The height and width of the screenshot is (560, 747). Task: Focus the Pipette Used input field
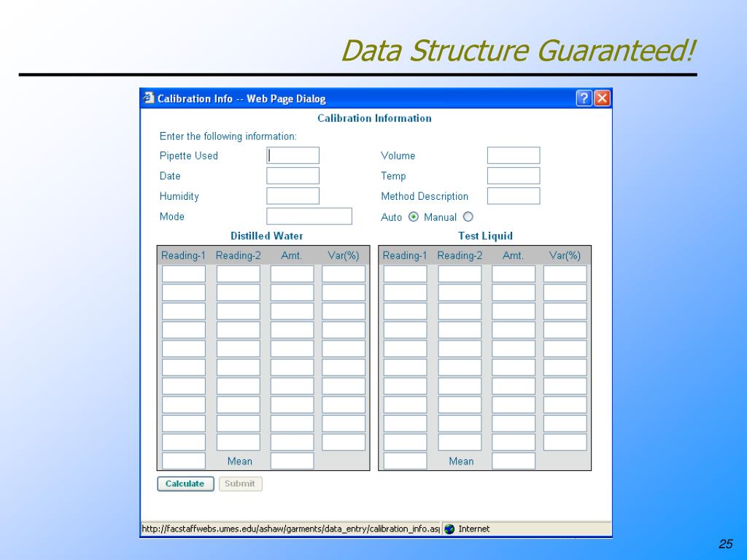click(293, 155)
